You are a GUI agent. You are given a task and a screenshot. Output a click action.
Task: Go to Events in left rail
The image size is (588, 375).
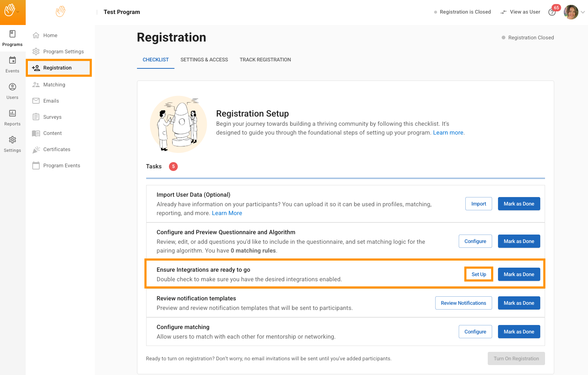click(12, 65)
